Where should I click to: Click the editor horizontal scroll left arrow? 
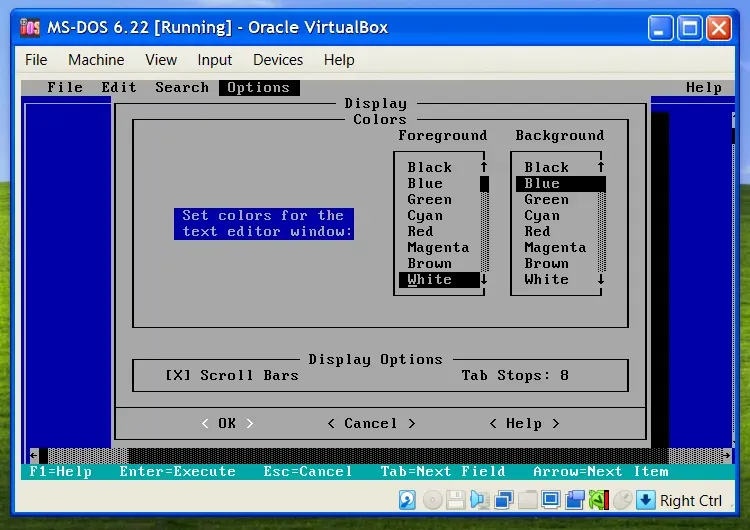pyautogui.click(x=33, y=455)
